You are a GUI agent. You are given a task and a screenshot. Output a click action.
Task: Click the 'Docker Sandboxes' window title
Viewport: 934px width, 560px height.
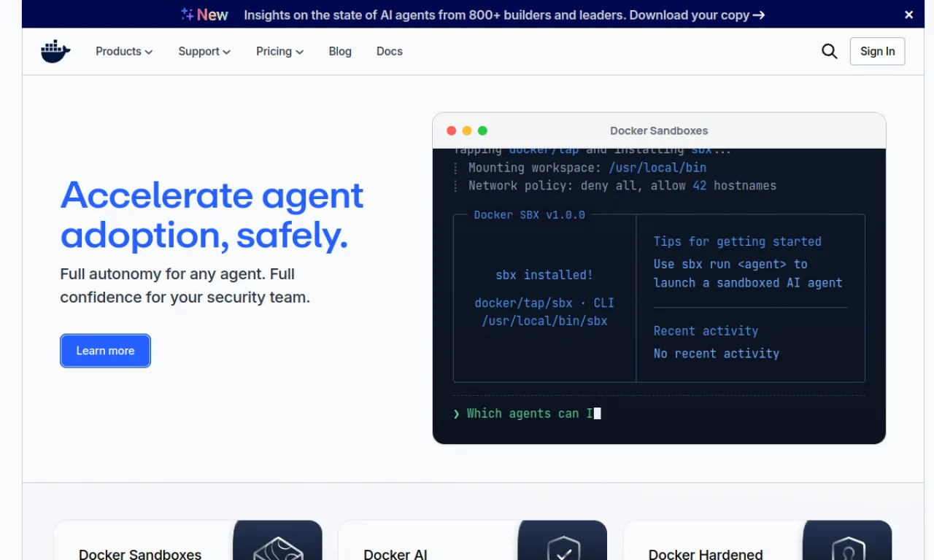pos(659,131)
